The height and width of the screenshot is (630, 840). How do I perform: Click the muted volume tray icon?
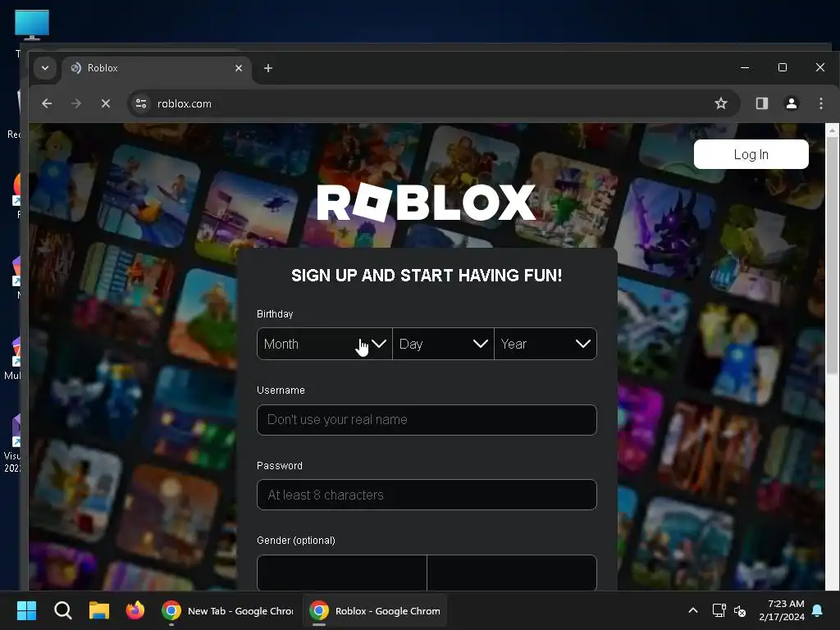click(740, 610)
